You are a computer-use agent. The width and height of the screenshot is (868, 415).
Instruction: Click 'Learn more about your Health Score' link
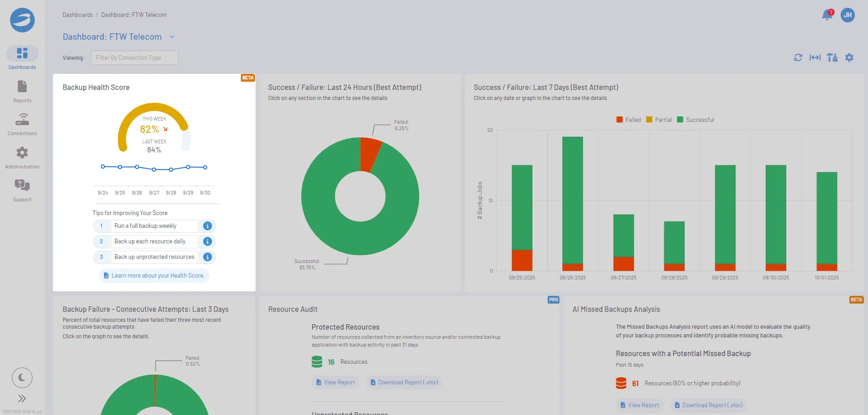tap(154, 276)
